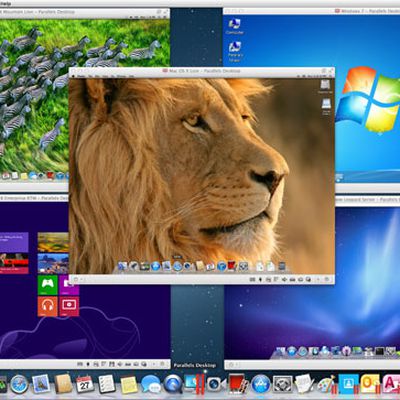This screenshot has width=400, height=400.
Task: Click the keyboard icon in Lion window status bar
Action: click(253, 280)
